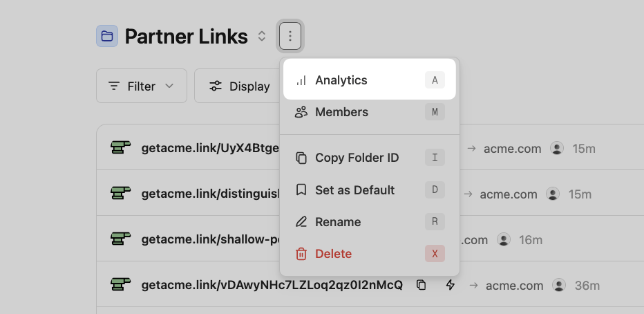This screenshot has width=644, height=314.
Task: Open link getacme.link/distinguis
Action: (210, 194)
